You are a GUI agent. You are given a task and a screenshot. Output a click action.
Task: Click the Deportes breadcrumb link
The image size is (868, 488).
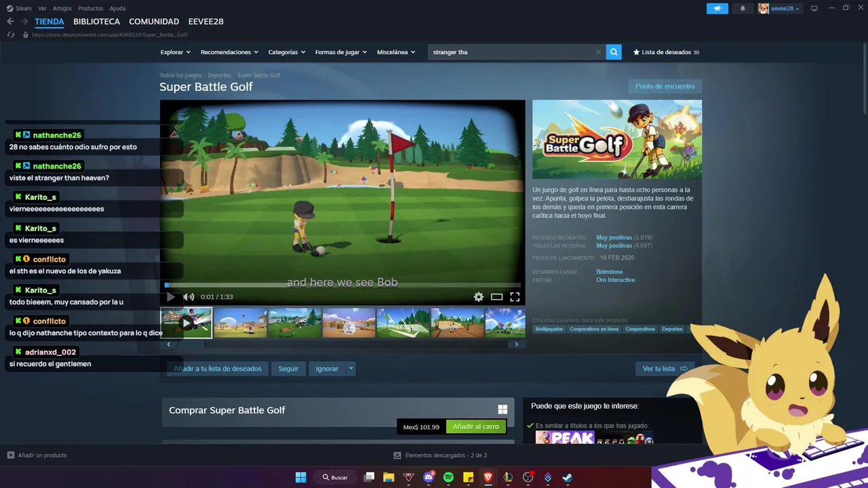(219, 75)
